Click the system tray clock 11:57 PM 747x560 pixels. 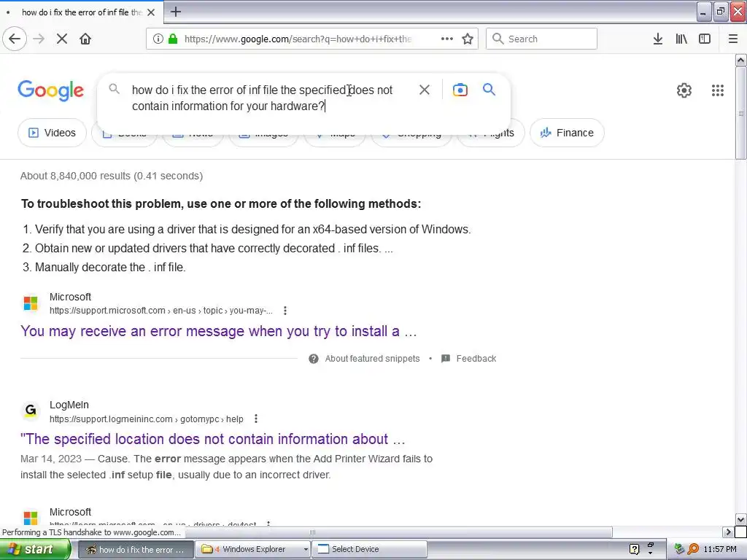[720, 550]
